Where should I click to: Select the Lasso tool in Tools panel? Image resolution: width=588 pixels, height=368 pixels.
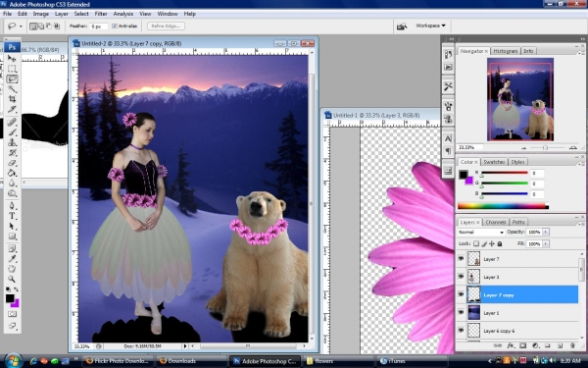coord(12,79)
